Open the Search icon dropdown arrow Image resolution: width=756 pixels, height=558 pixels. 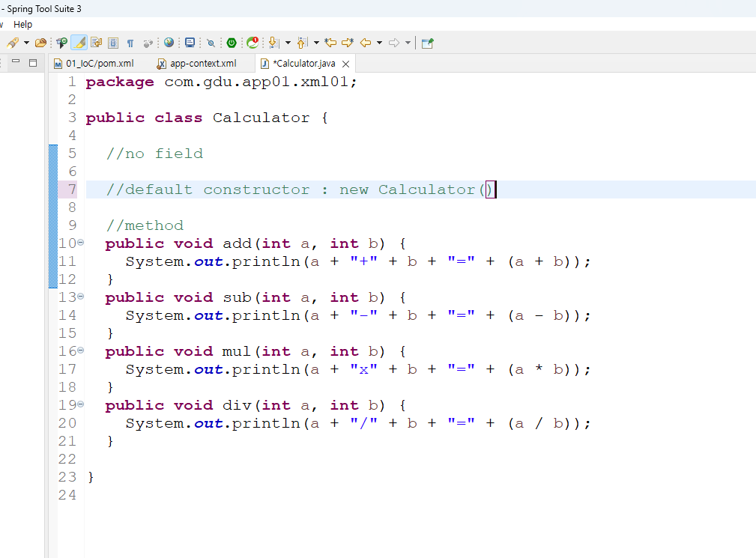coord(26,43)
